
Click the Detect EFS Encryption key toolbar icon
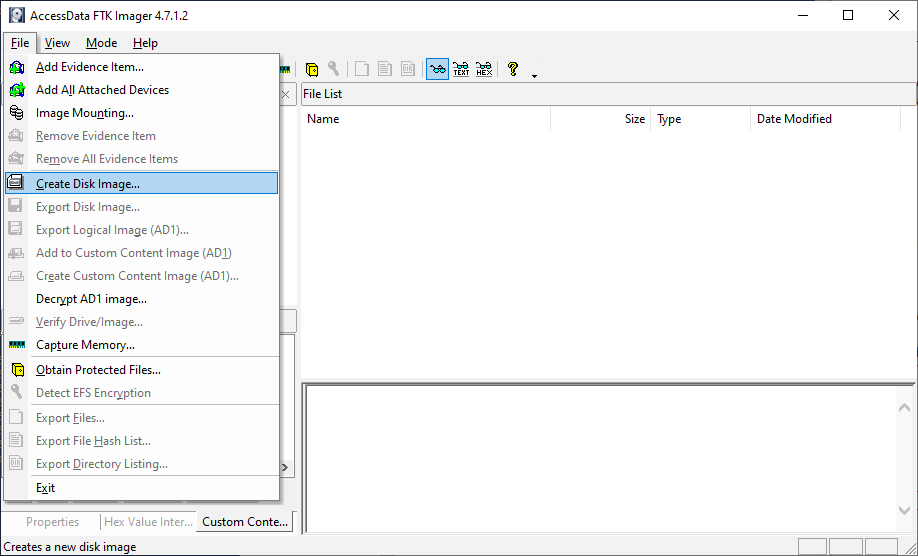[x=334, y=69]
